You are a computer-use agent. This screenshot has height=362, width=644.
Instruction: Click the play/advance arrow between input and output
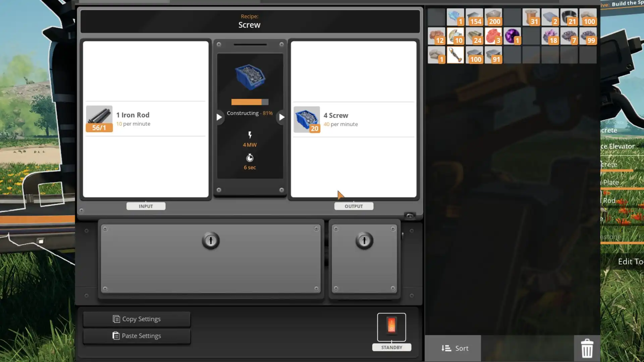(x=282, y=117)
